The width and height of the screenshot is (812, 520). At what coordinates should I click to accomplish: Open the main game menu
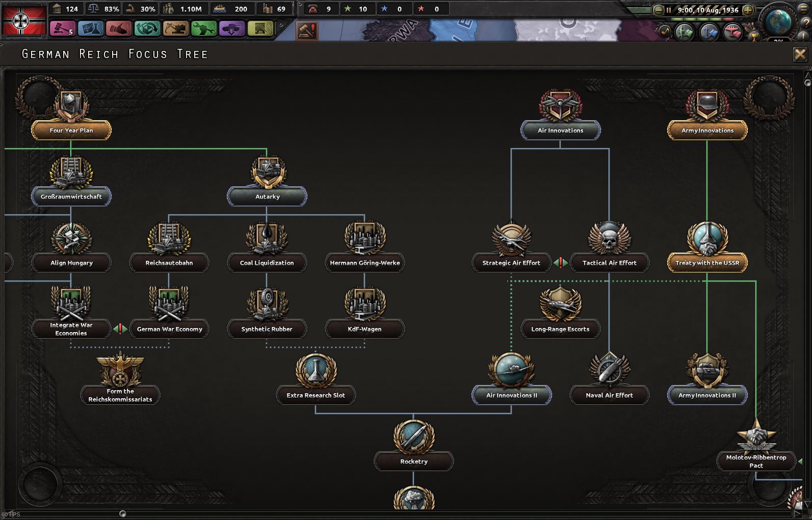pyautogui.click(x=802, y=8)
